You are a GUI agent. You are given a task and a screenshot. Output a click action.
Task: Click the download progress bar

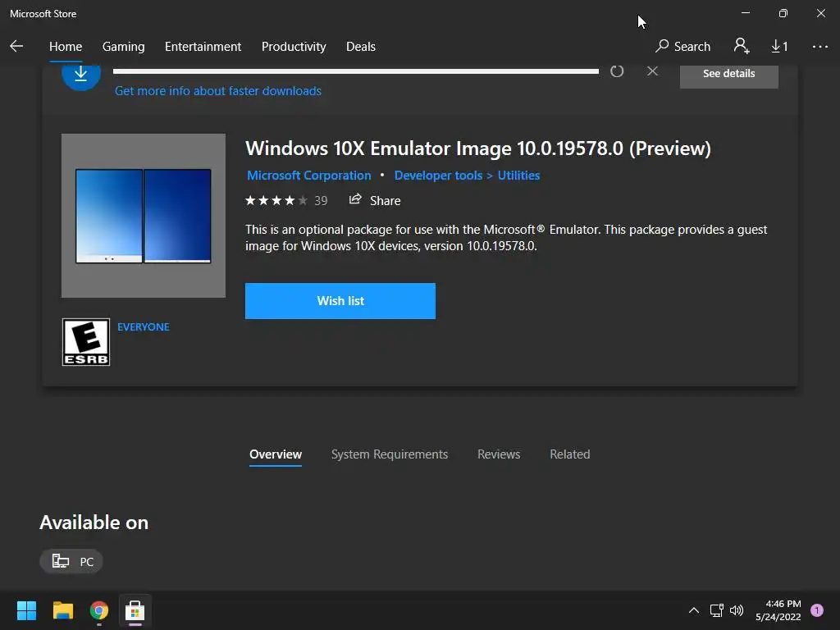pos(356,71)
